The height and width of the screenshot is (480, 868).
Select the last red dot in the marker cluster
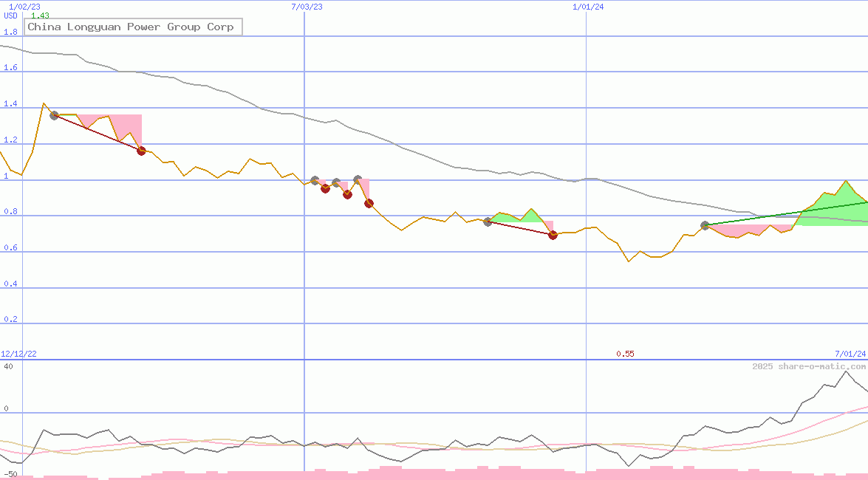click(369, 203)
